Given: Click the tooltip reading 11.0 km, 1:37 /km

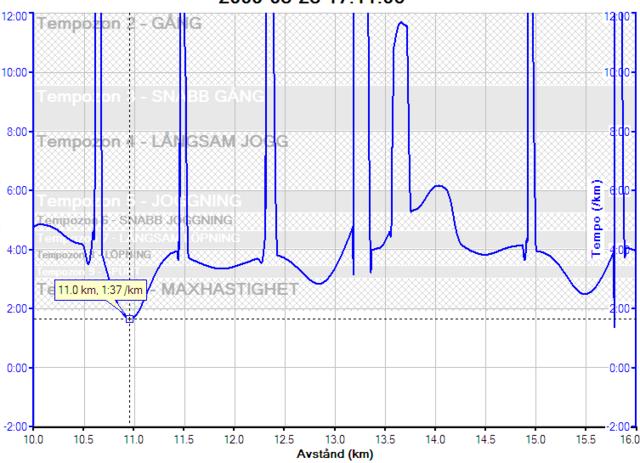Looking at the screenshot, I should pos(100,290).
